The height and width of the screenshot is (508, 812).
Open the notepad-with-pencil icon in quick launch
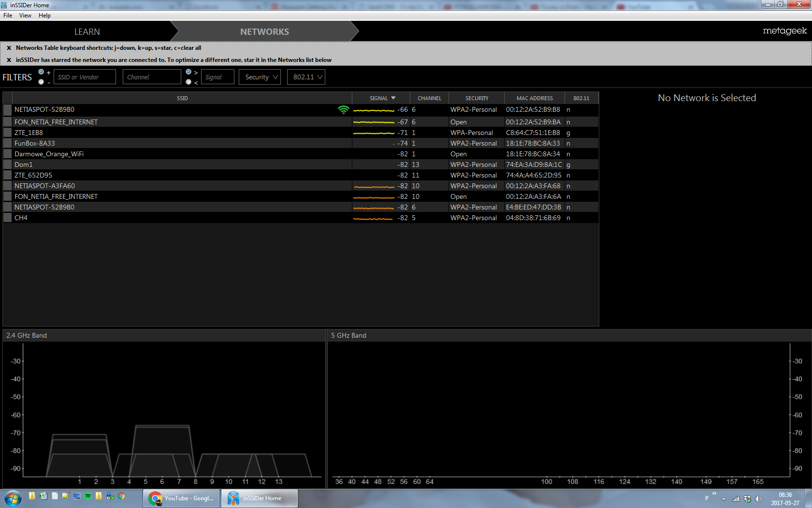(66, 496)
